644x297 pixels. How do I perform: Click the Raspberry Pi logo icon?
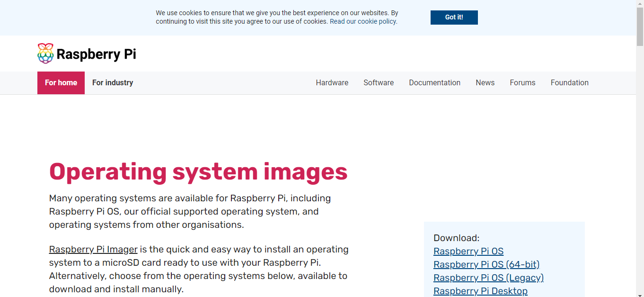[45, 54]
